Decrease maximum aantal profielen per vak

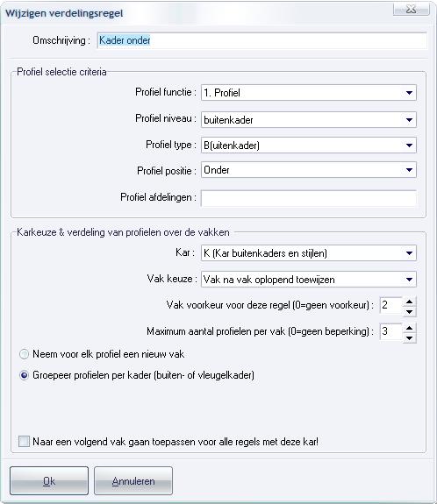click(409, 337)
